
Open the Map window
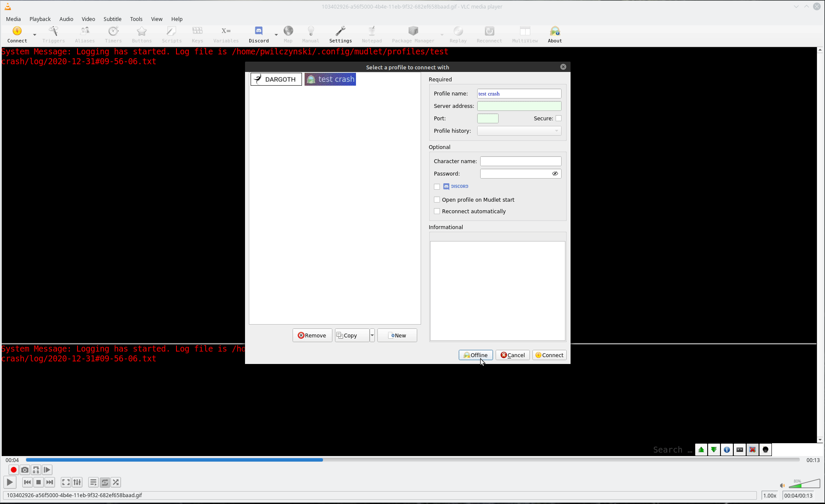(288, 34)
